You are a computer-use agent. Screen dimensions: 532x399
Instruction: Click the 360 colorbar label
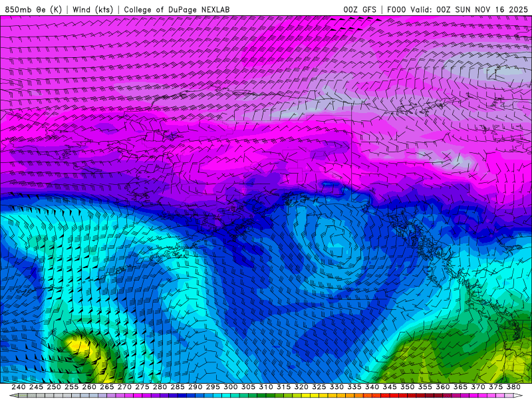coord(442,387)
